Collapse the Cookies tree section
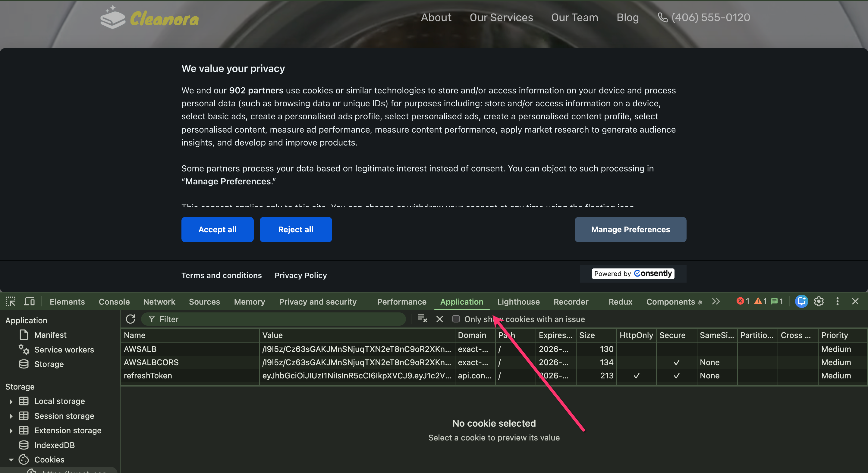The image size is (868, 473). [11, 460]
